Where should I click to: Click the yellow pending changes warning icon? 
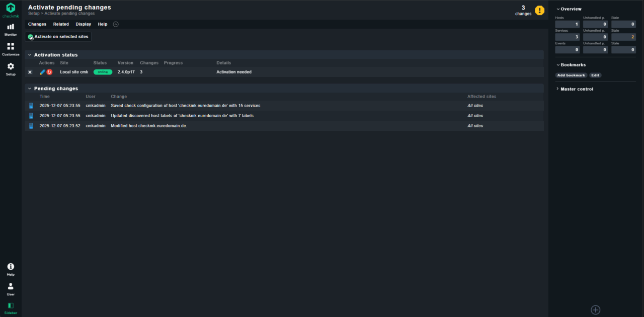[x=539, y=10]
